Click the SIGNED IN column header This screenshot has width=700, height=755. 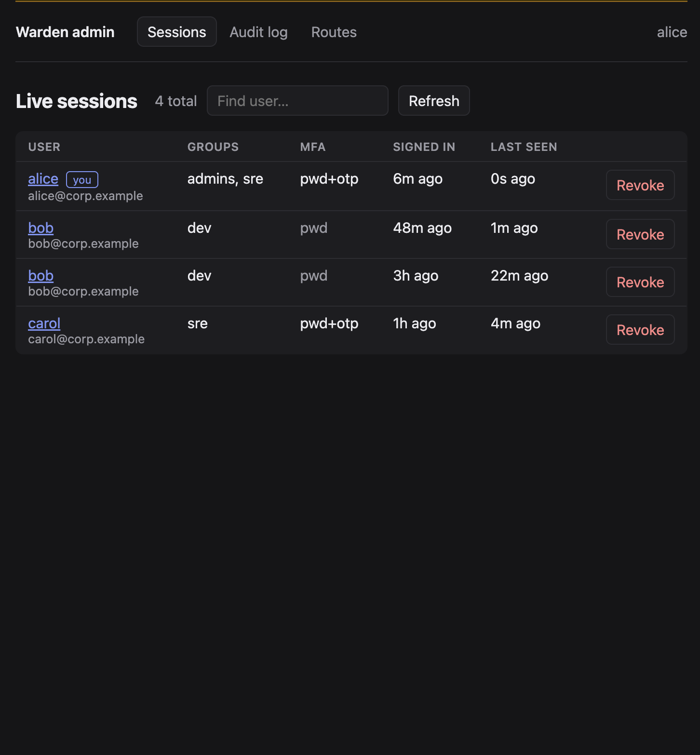click(x=424, y=147)
